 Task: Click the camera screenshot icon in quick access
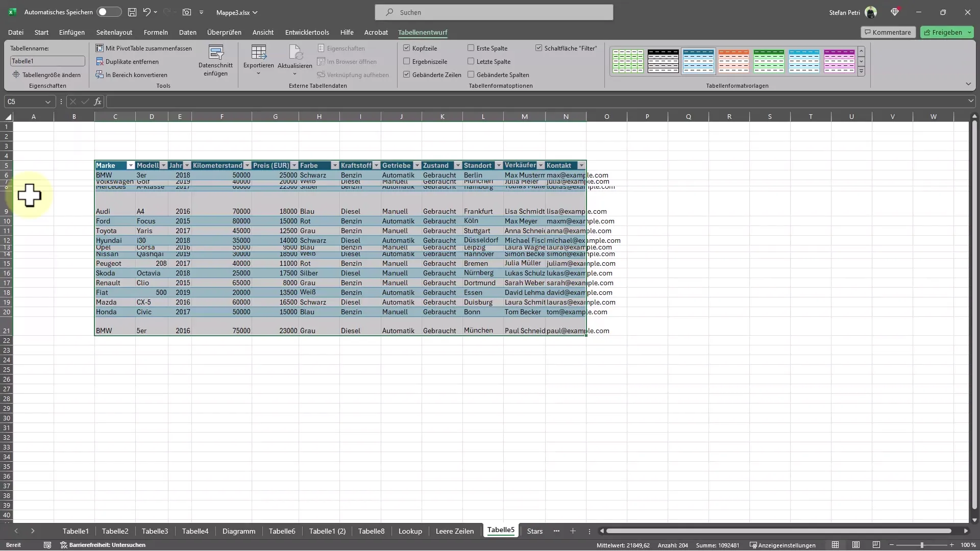(x=187, y=12)
